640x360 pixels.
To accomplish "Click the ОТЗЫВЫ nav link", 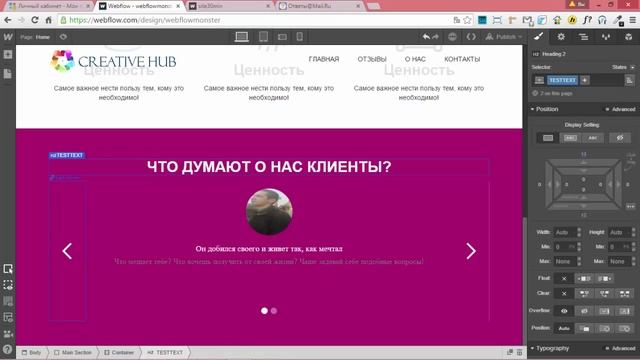I will (x=372, y=59).
